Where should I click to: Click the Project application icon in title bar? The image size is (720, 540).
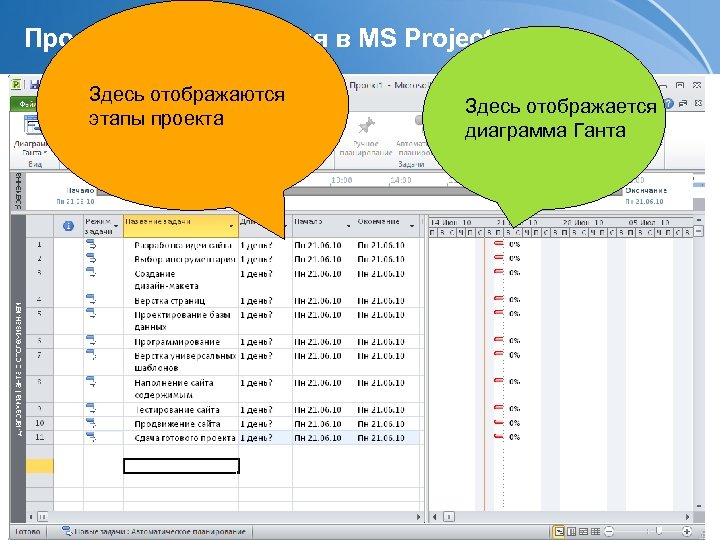tap(17, 84)
